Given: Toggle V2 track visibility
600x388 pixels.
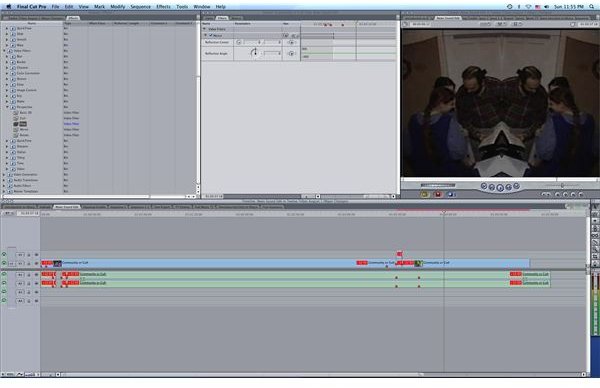Looking at the screenshot, I should 4,254.
